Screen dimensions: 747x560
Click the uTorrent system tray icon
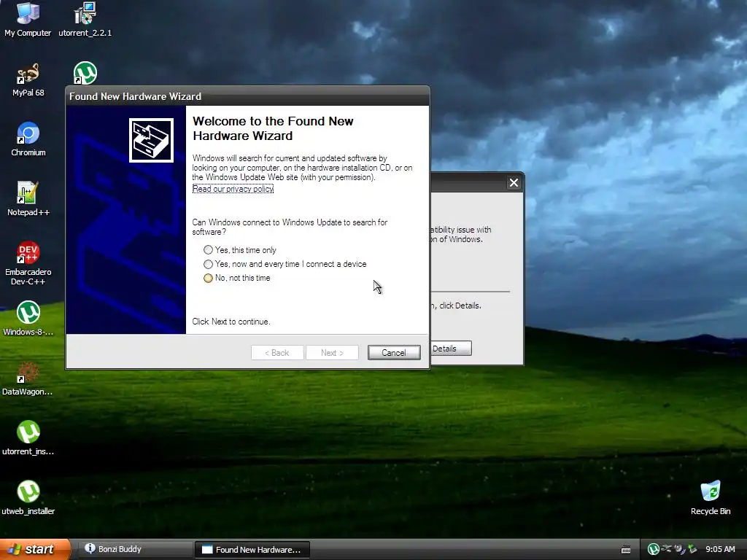point(653,549)
